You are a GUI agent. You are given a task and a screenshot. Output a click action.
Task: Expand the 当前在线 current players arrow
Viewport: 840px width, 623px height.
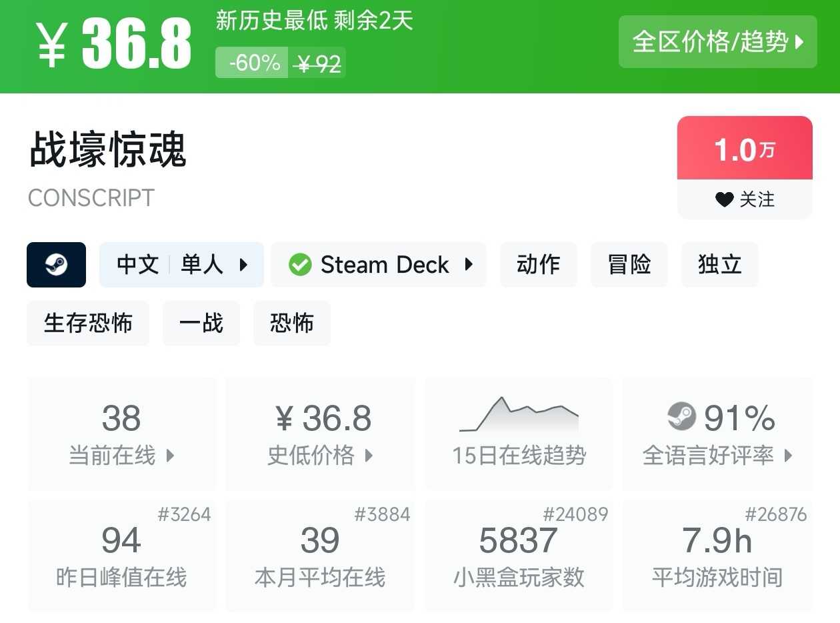pos(170,456)
